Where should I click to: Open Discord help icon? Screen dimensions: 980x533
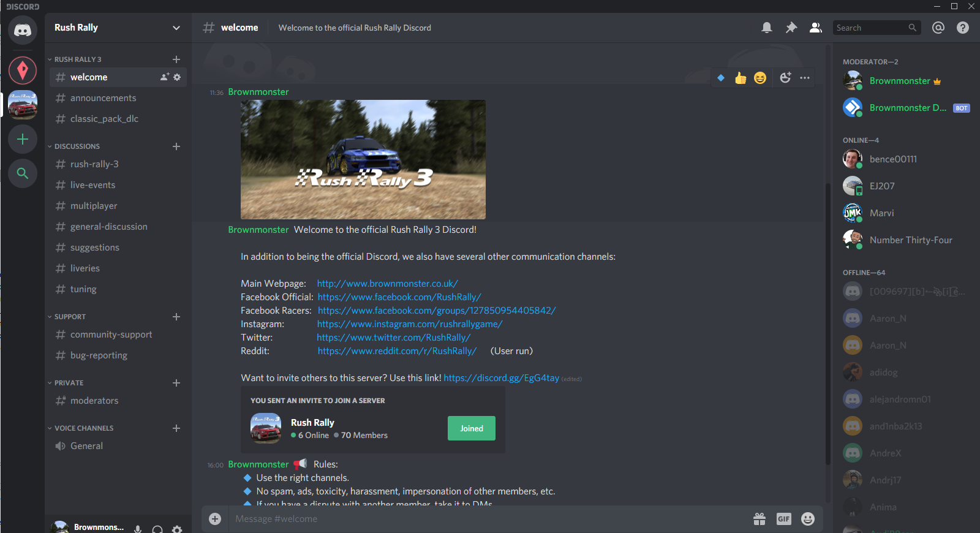pyautogui.click(x=963, y=28)
